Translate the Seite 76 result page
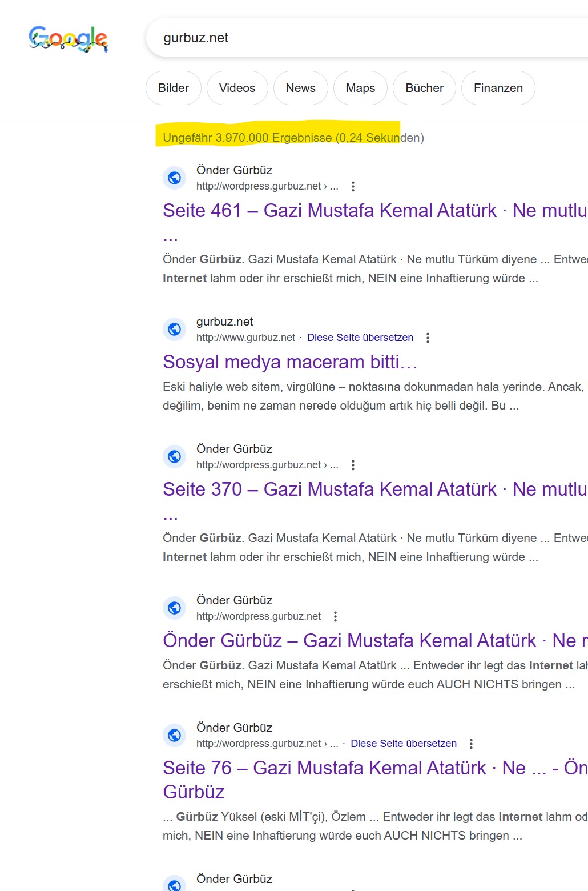The image size is (588, 891). pos(404,744)
